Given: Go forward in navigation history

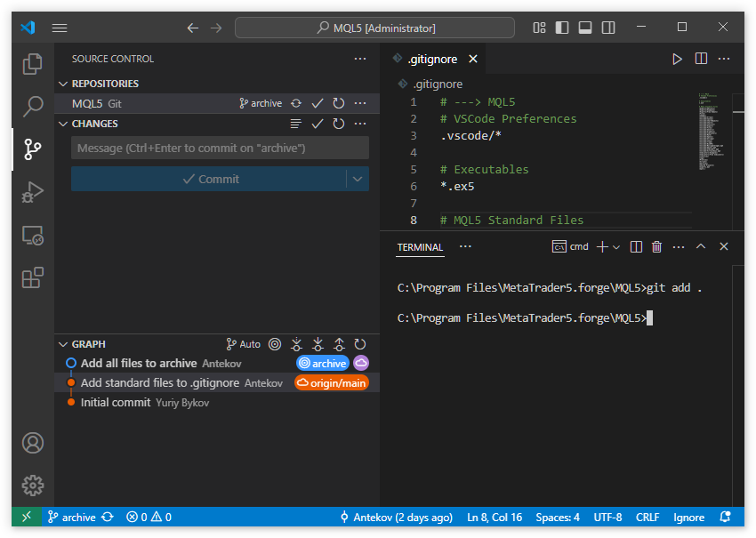Looking at the screenshot, I should [x=216, y=28].
